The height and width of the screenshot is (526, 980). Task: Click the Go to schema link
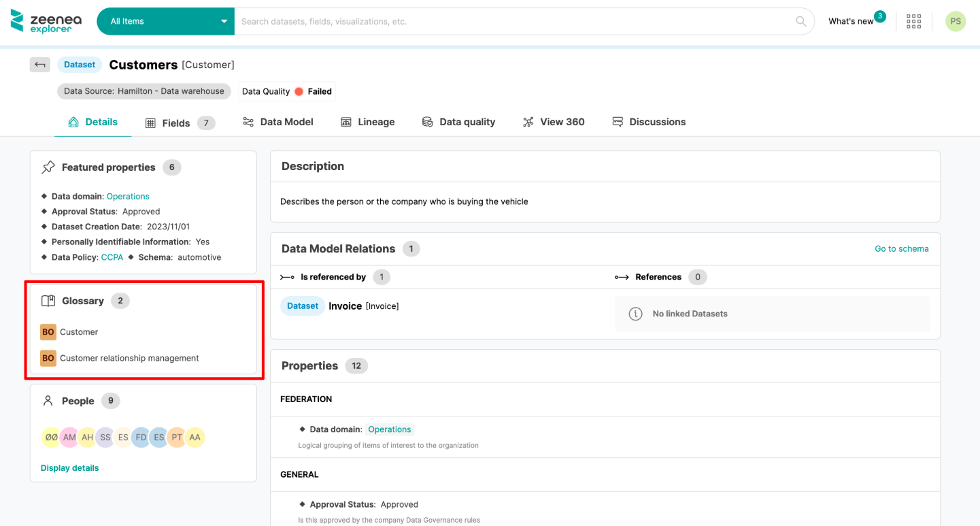click(901, 248)
